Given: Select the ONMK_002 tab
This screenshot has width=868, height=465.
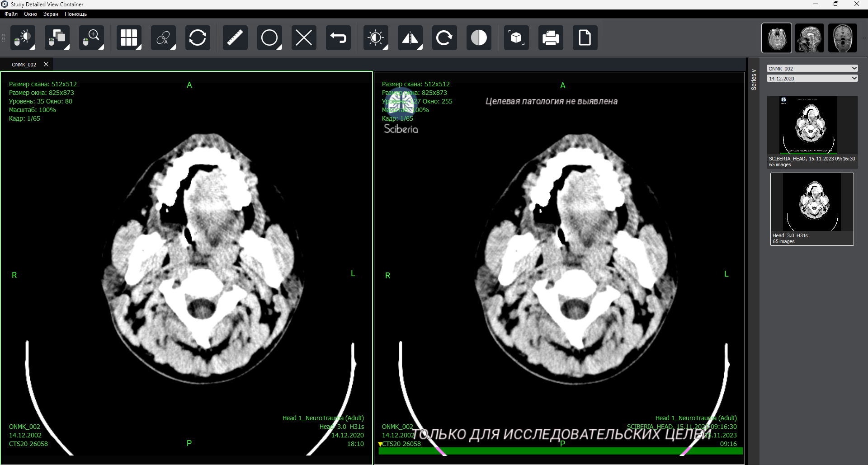Looking at the screenshot, I should [x=24, y=65].
